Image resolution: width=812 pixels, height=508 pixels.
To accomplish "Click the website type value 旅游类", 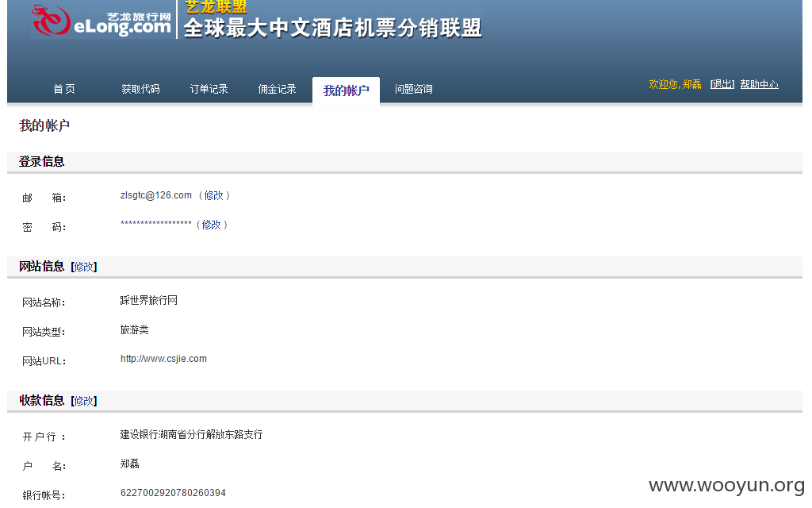I will [x=134, y=329].
